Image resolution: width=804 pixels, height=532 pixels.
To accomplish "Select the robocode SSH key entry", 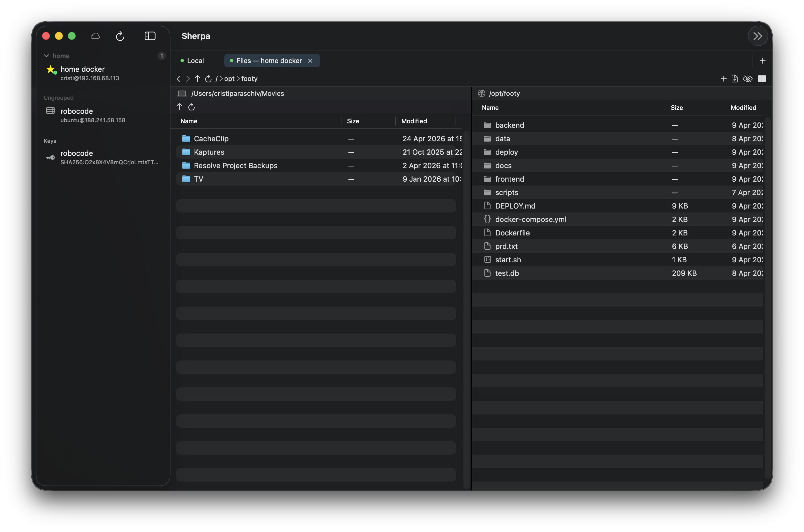I will [x=103, y=157].
